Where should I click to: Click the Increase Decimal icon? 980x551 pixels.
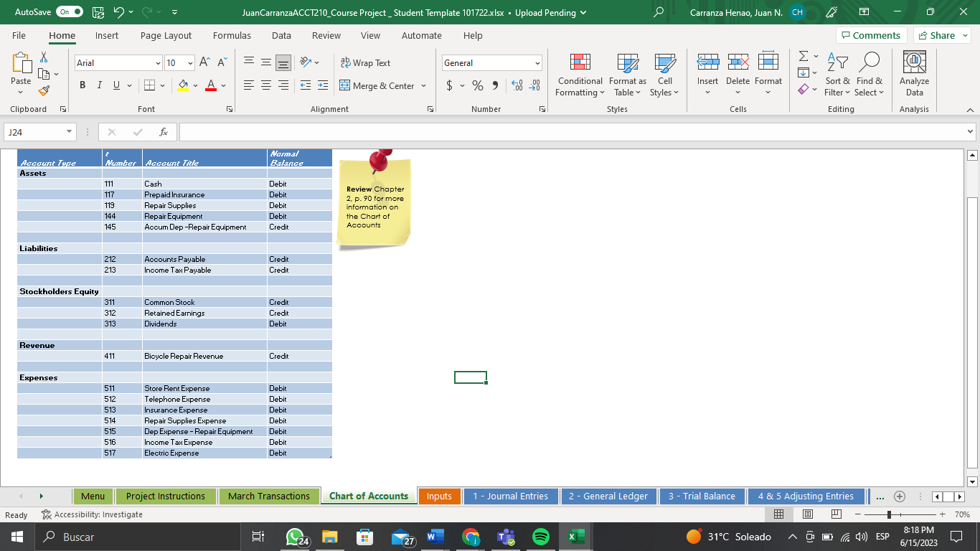pos(516,85)
